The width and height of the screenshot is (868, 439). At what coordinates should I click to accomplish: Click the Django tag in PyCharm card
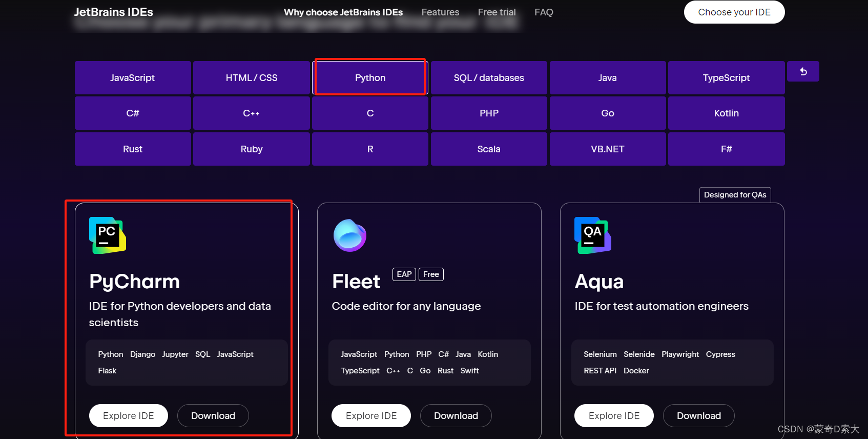[142, 354]
